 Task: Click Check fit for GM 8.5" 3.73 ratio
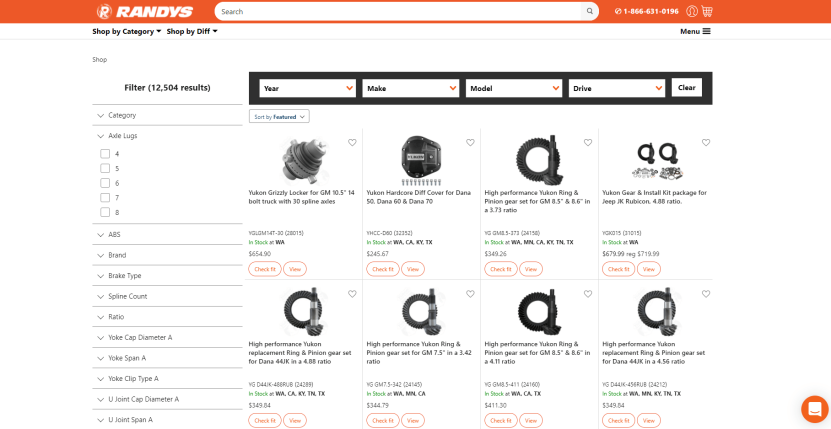[x=501, y=269]
